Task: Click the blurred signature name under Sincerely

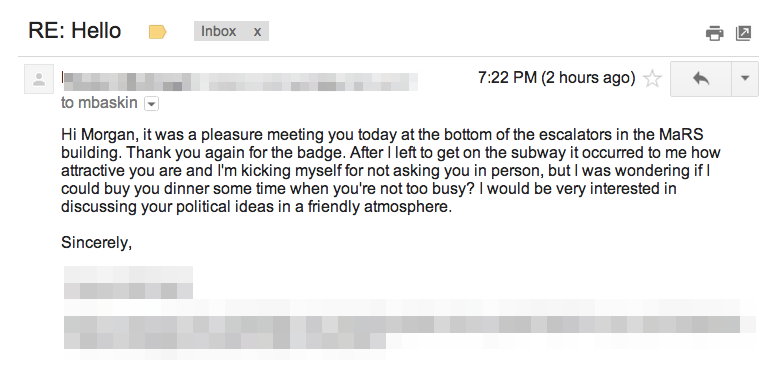Action: pos(129,282)
